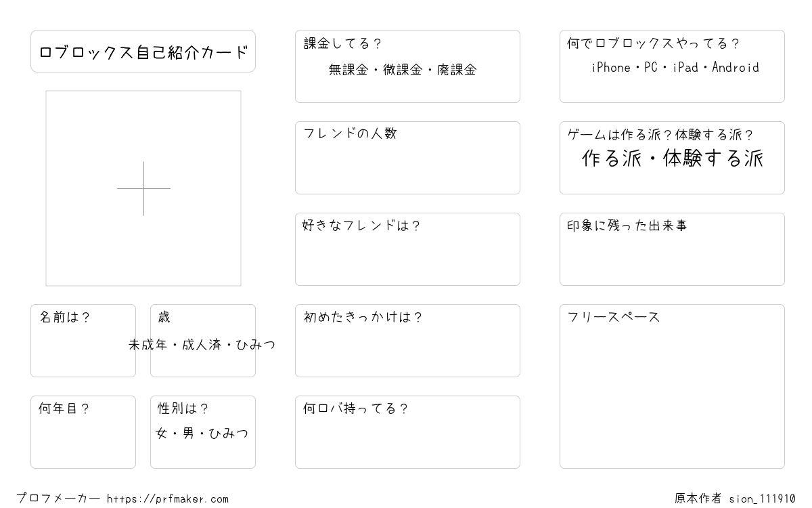
Task: Click the plus crosshair in the image box
Action: tap(143, 188)
